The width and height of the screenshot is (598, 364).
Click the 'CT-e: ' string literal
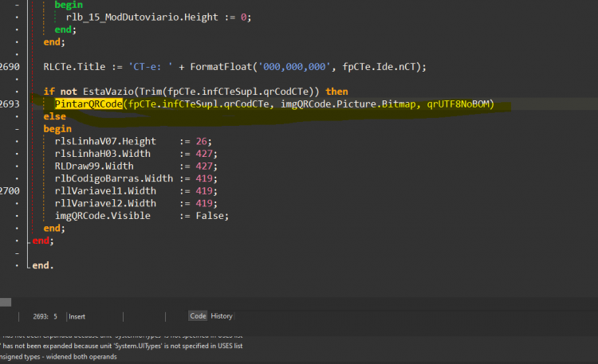(x=151, y=67)
